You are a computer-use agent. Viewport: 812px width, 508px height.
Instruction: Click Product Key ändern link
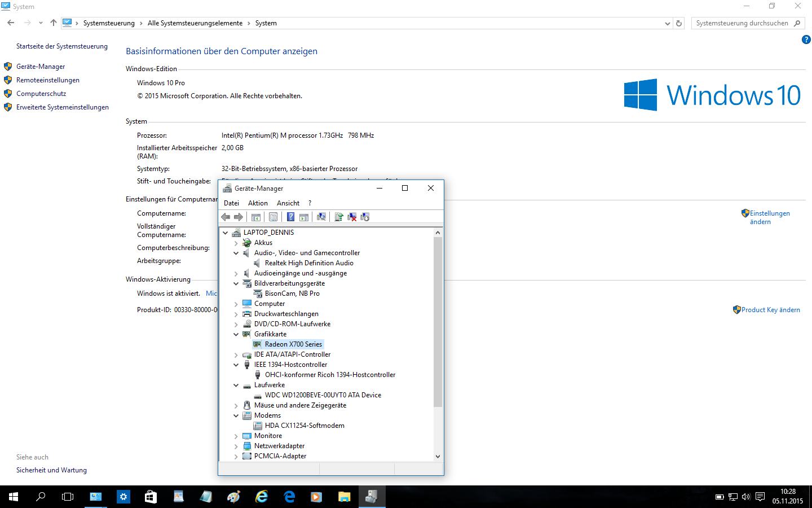pyautogui.click(x=771, y=310)
